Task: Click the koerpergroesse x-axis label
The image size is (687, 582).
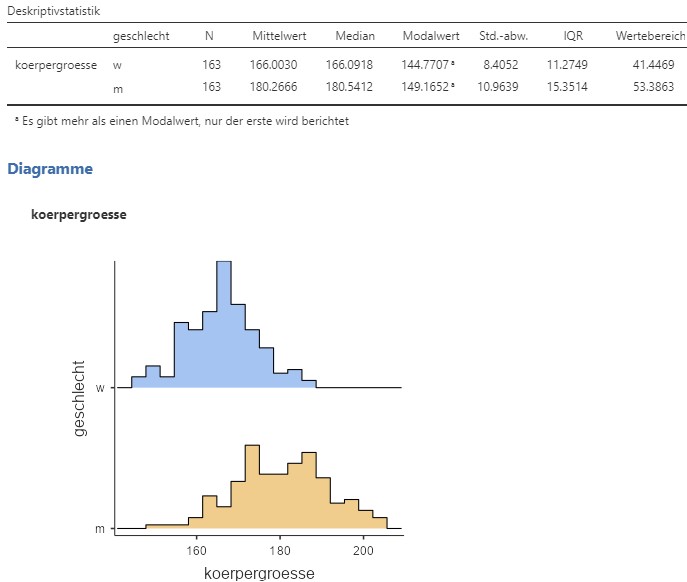Action: 259,573
